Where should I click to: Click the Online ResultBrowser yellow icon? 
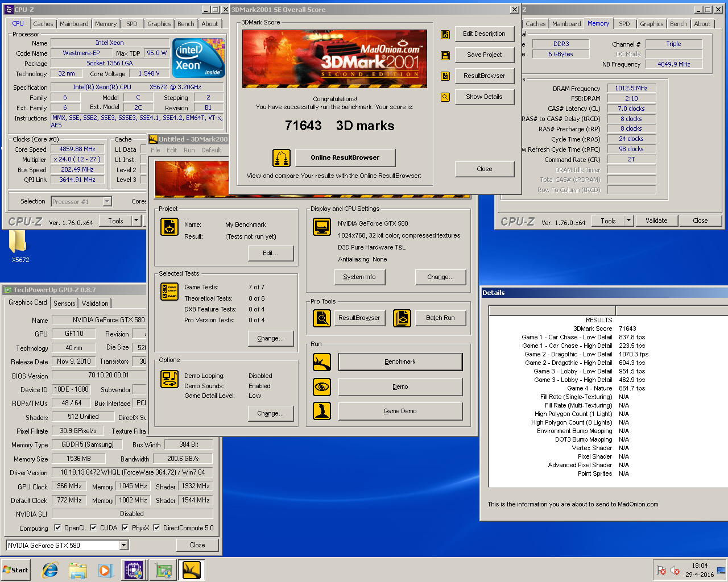282,158
